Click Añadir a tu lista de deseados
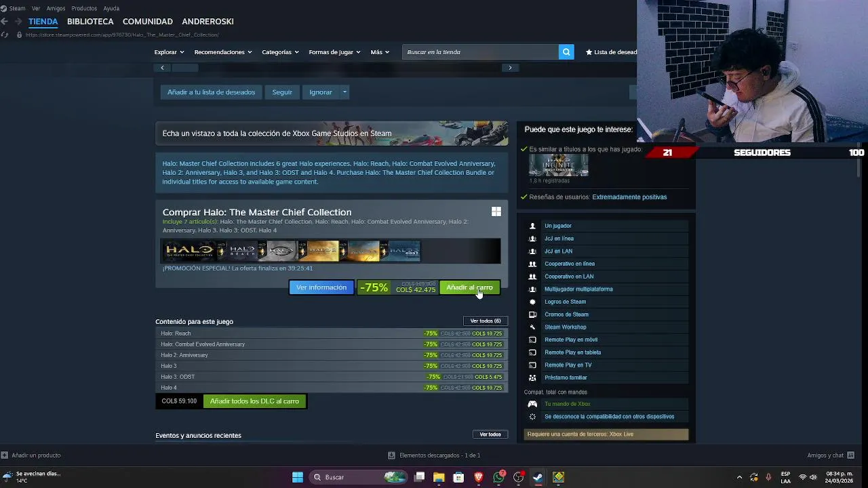Image resolution: width=868 pixels, height=488 pixels. [211, 92]
